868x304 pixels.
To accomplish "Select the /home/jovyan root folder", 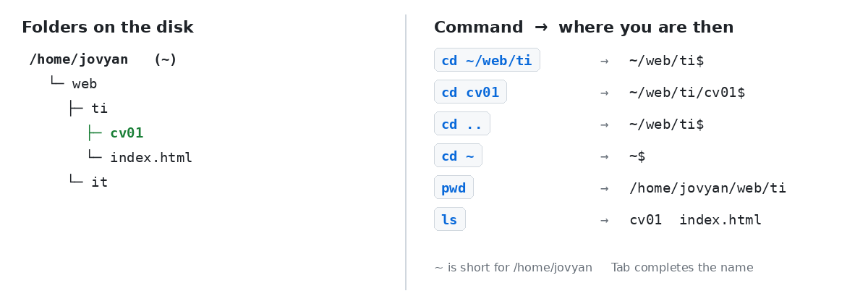I will click(79, 59).
